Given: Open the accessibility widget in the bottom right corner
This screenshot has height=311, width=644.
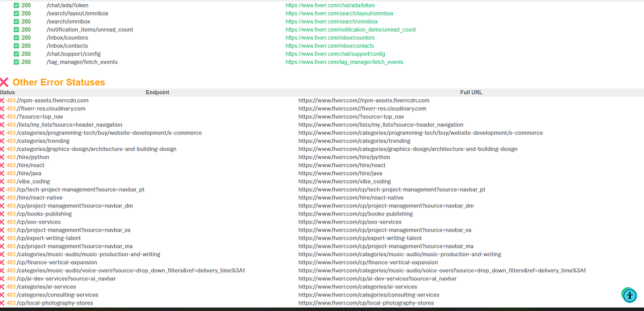Looking at the screenshot, I should pyautogui.click(x=629, y=295).
